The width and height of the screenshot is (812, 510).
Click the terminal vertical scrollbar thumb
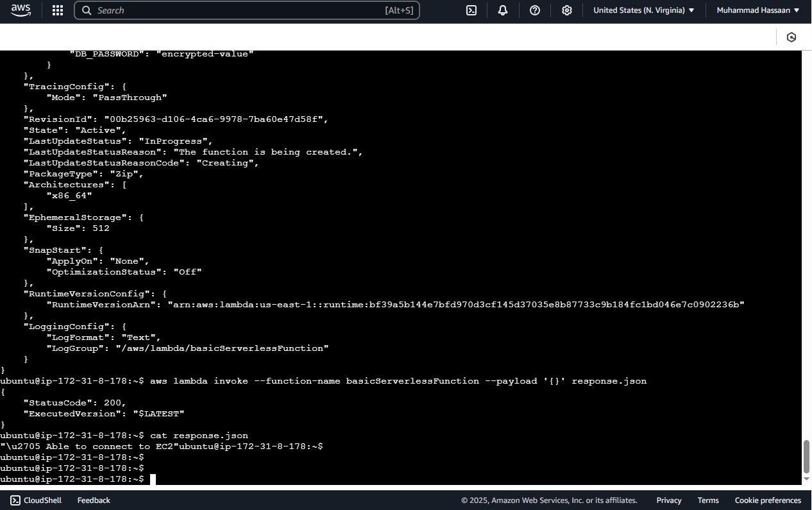coord(807,456)
